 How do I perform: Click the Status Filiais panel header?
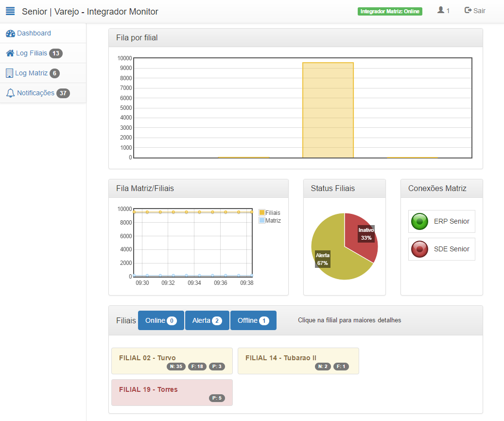coord(345,188)
